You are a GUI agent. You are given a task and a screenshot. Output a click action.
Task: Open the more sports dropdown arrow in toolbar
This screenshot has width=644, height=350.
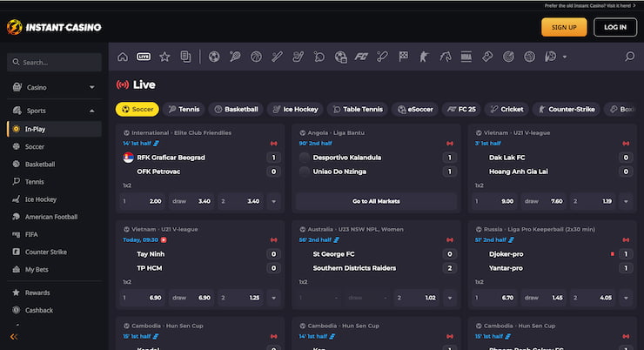click(565, 57)
